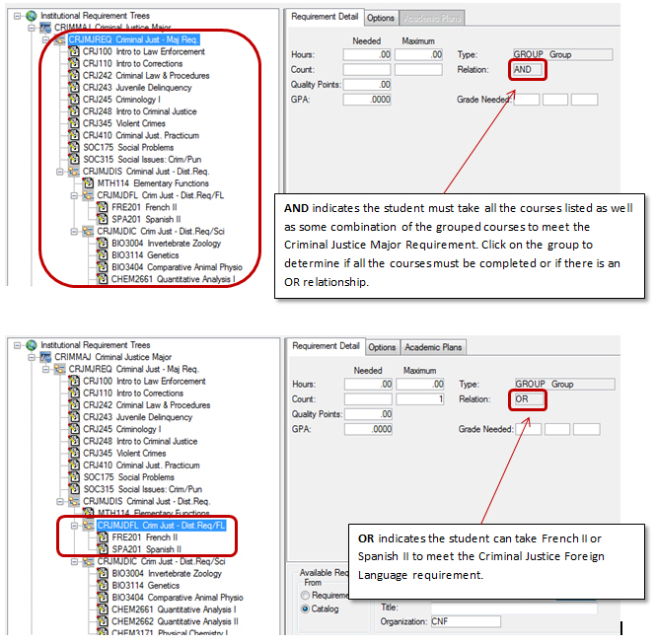Viewport: 656px width, 644px height.
Task: Select BIO3404 Comparative Animal Physio in bottom tree
Action: pos(178,598)
